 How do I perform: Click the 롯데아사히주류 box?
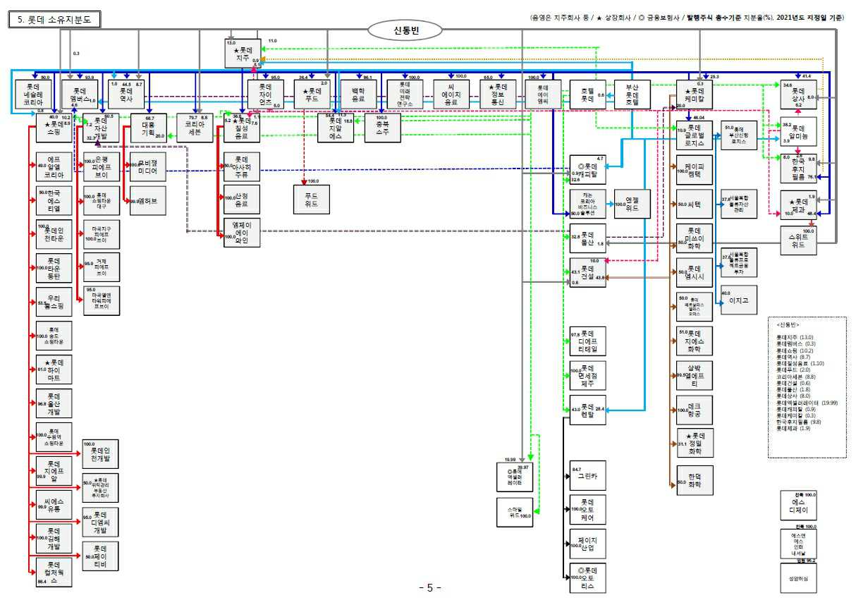[242, 167]
